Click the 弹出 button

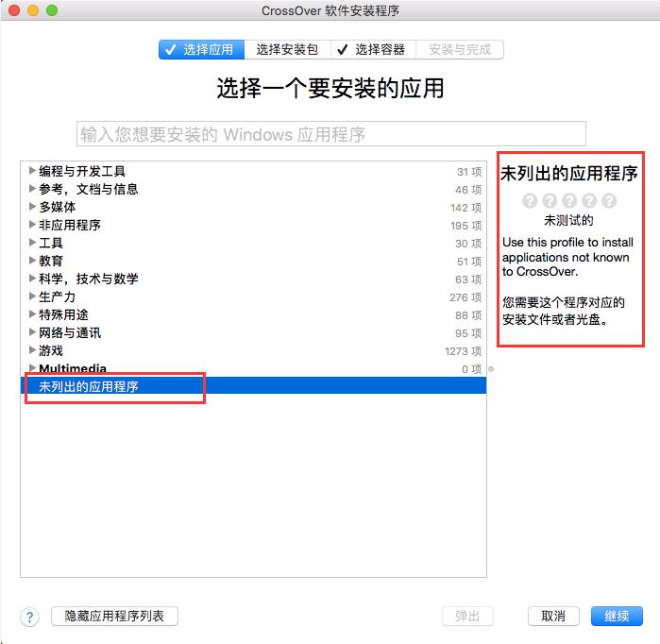tap(467, 617)
